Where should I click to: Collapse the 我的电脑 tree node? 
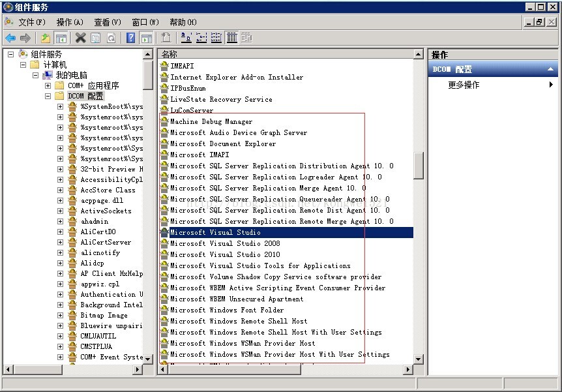pyautogui.click(x=35, y=75)
